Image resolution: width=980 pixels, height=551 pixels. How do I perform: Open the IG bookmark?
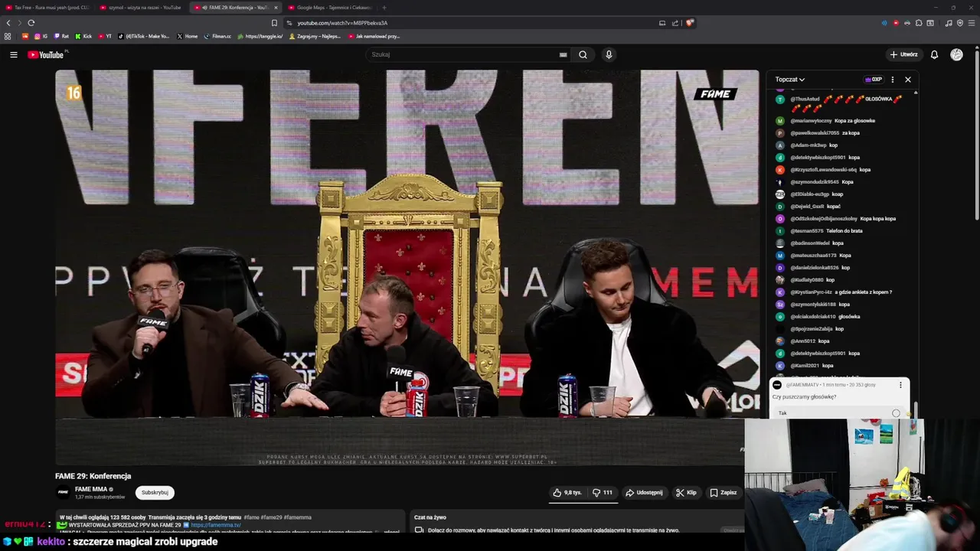[x=41, y=36]
